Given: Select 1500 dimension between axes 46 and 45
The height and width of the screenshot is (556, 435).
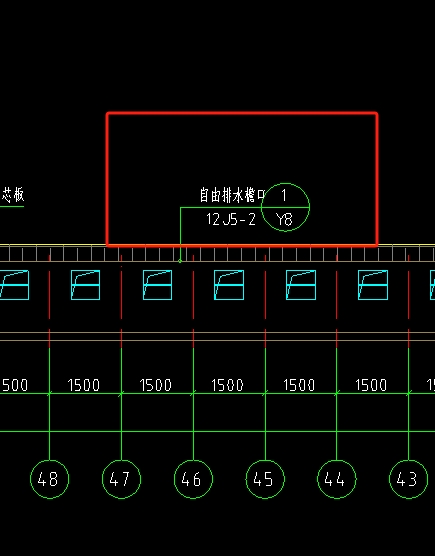Looking at the screenshot, I should coord(227,385).
